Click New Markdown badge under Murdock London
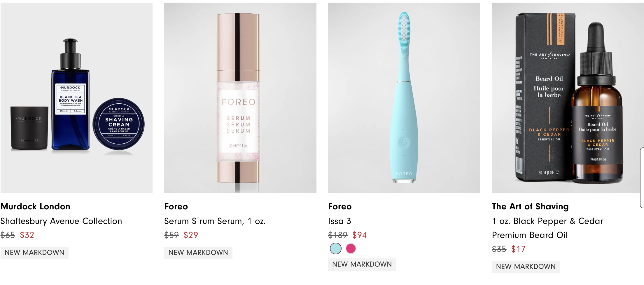Viewport: 644px width, 285px height. tap(34, 253)
